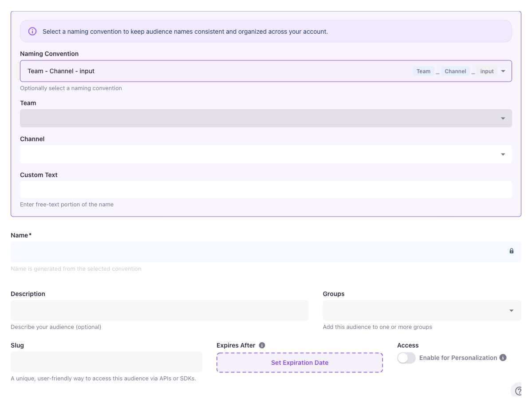
Task: Click the lock icon in the Name field
Action: [511, 251]
